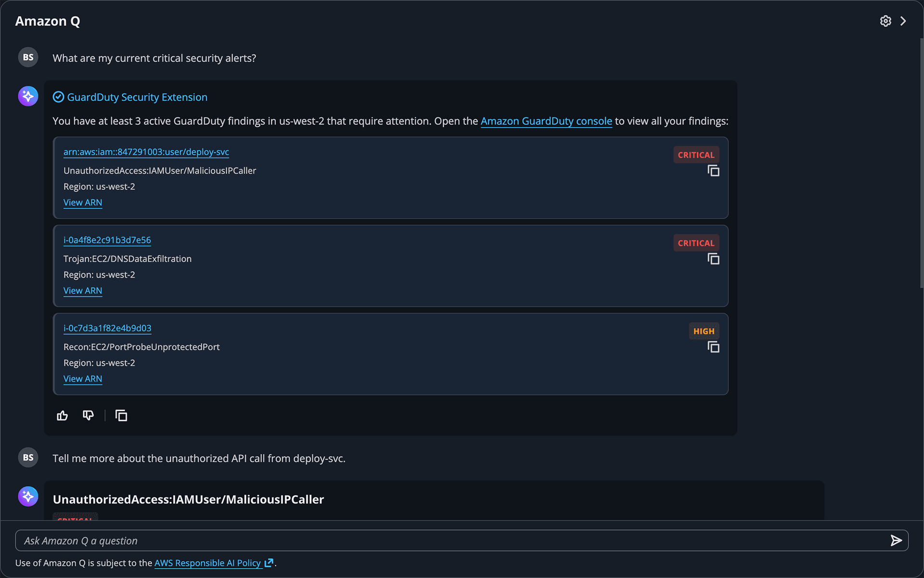Screen dimensions: 924x578
Task: Copy the MaliciousIPCaller finding details
Action: point(713,171)
